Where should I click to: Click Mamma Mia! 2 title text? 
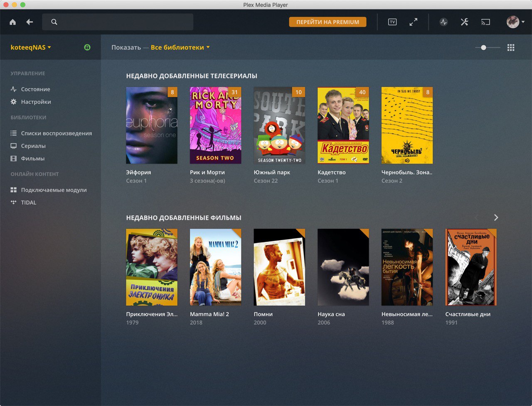pyautogui.click(x=209, y=314)
